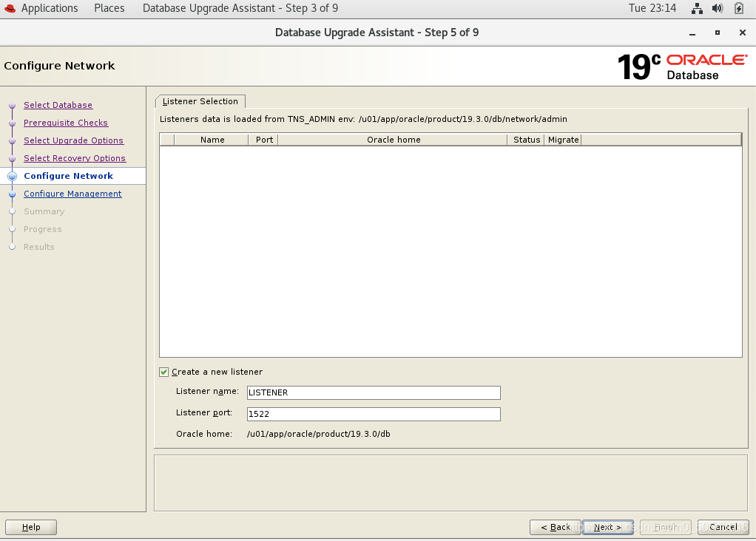Click the Configure Network step indicator icon
The height and width of the screenshot is (541, 756).
13,177
